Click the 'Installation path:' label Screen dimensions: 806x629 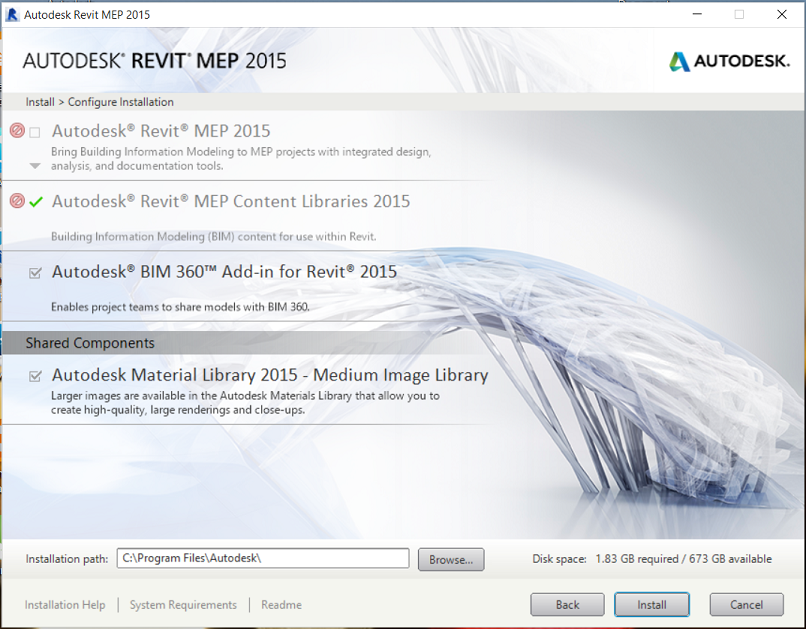[x=67, y=559]
